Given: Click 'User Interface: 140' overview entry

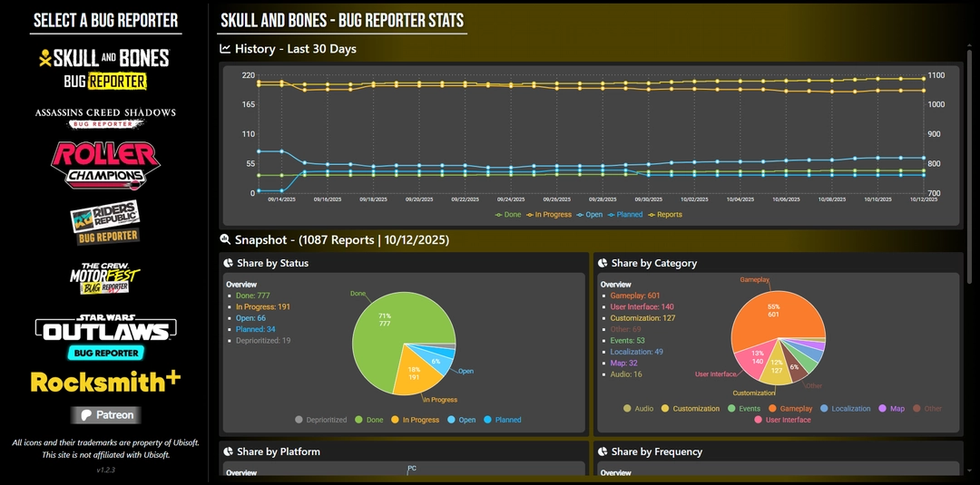Looking at the screenshot, I should coord(642,307).
